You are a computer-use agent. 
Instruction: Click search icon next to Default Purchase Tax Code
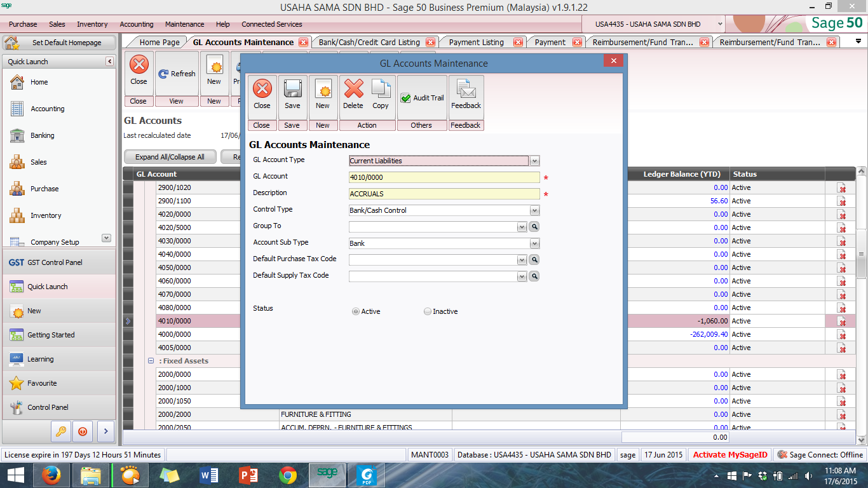[534, 259]
